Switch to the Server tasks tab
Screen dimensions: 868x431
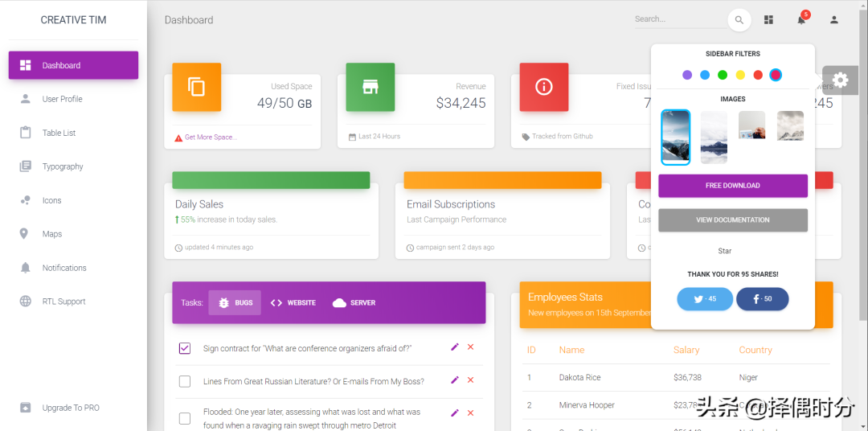tap(354, 303)
